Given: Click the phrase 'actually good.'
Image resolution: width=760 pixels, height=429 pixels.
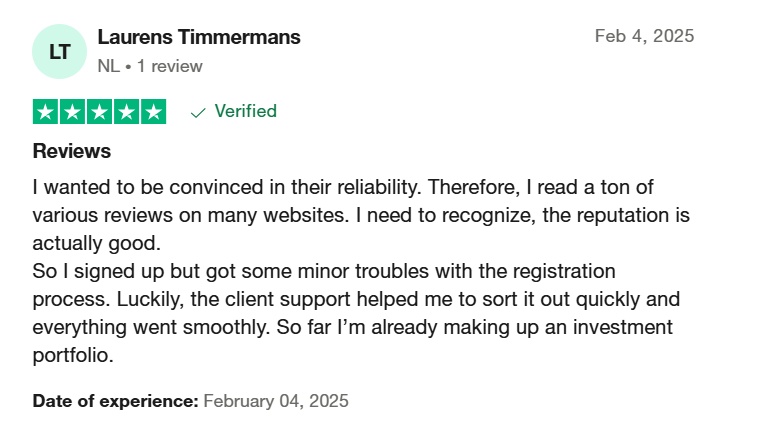Looking at the screenshot, I should coord(96,243).
